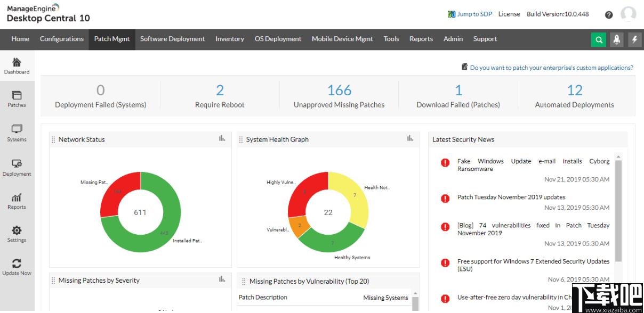Click the Latest Security News scrollbar
The height and width of the screenshot is (313, 644).
point(618,210)
